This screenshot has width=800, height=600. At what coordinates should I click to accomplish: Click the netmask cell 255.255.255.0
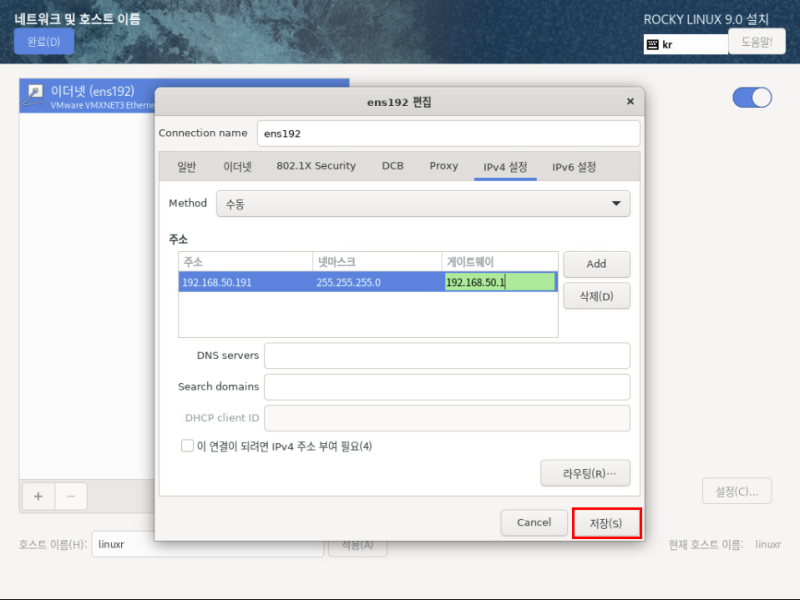coord(377,282)
